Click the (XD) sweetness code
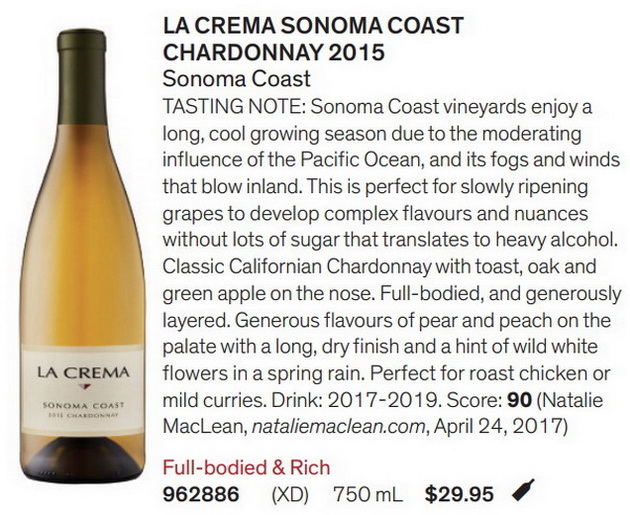Screen dimensions: 630x515 [x=290, y=495]
